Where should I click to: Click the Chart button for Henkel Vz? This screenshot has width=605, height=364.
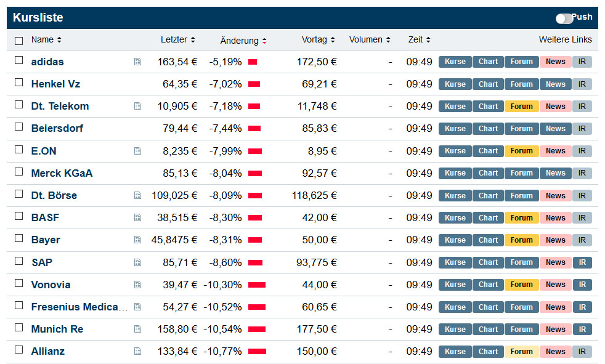(x=488, y=84)
